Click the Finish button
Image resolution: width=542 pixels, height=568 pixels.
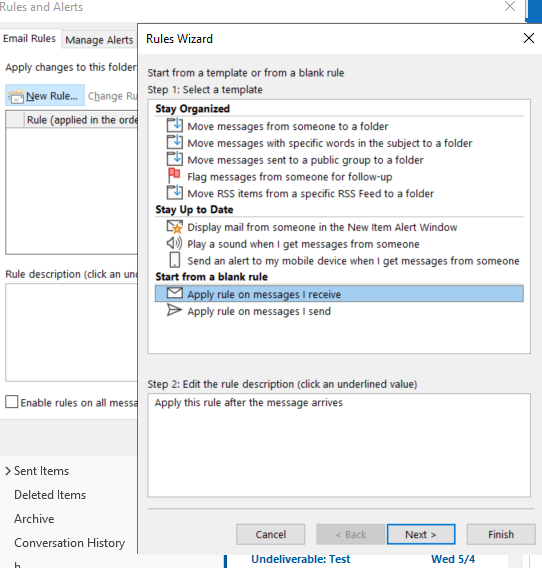click(501, 534)
